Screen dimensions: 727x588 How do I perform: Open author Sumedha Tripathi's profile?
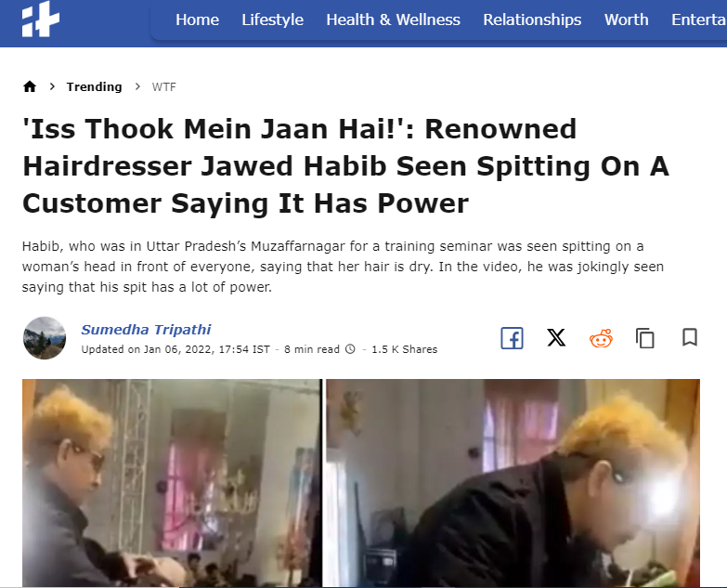click(x=146, y=330)
